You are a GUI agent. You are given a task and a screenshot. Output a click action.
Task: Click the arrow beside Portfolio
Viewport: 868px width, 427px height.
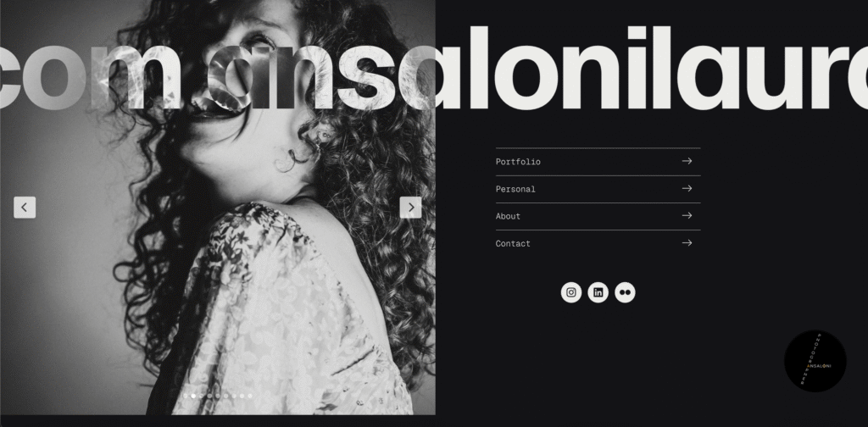tap(687, 161)
